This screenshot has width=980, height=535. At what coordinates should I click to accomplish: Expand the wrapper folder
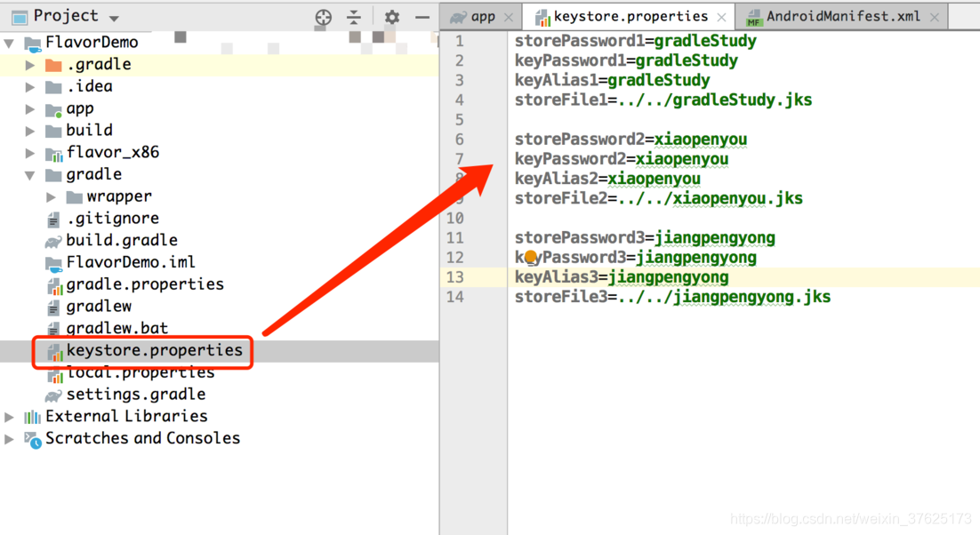[x=51, y=196]
